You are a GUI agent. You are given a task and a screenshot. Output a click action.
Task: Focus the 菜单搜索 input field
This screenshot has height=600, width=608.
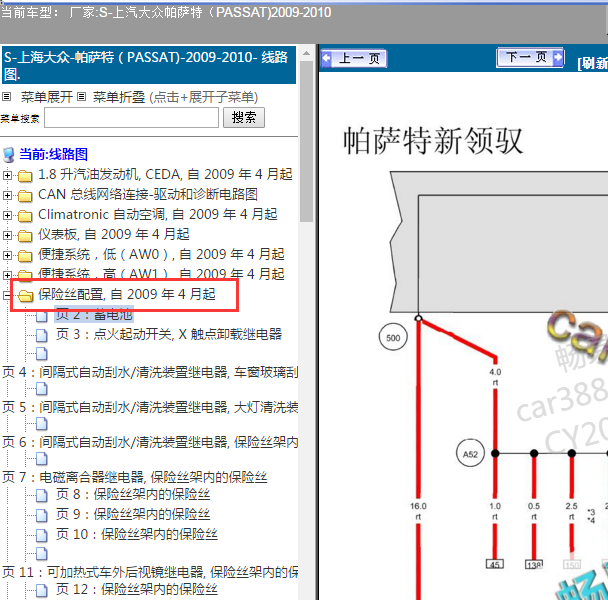point(131,118)
